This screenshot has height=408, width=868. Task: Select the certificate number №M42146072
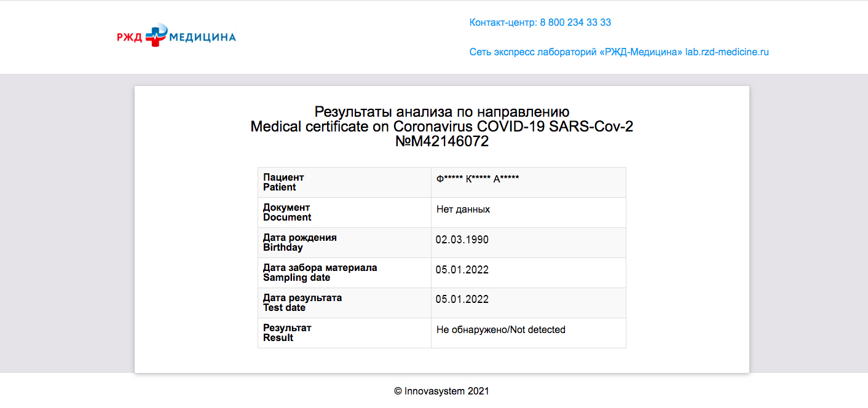click(441, 141)
